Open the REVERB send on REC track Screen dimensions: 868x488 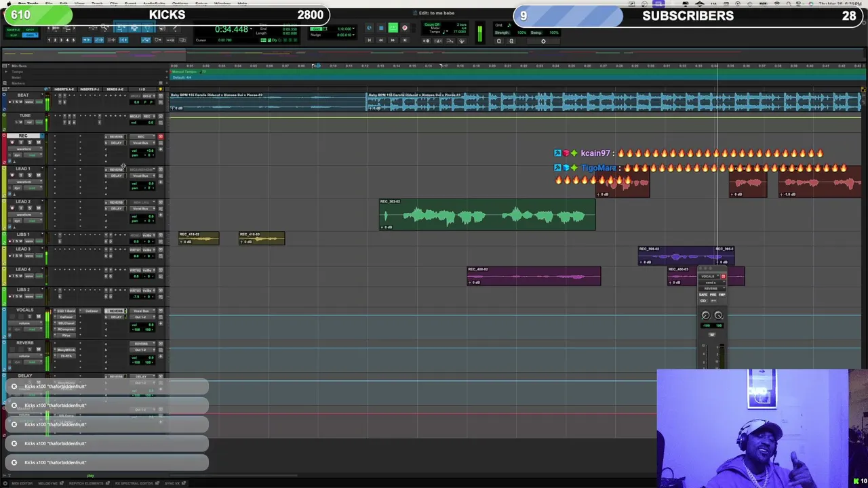pos(116,137)
